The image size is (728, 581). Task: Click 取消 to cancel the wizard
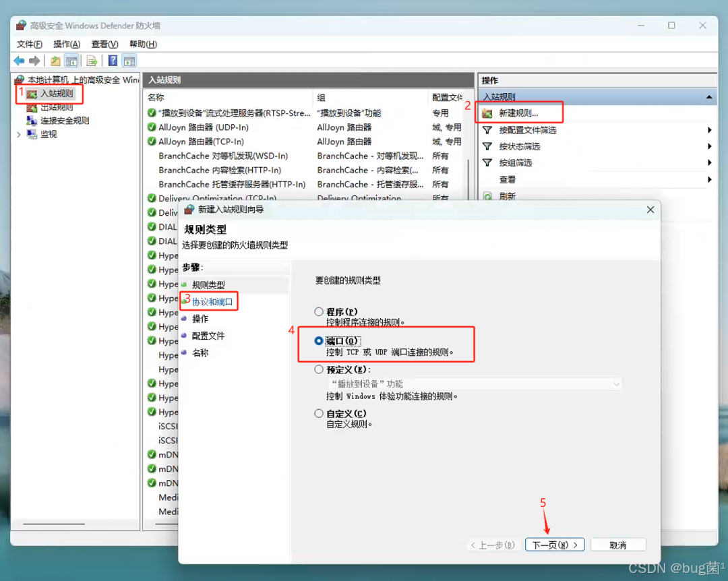[618, 545]
